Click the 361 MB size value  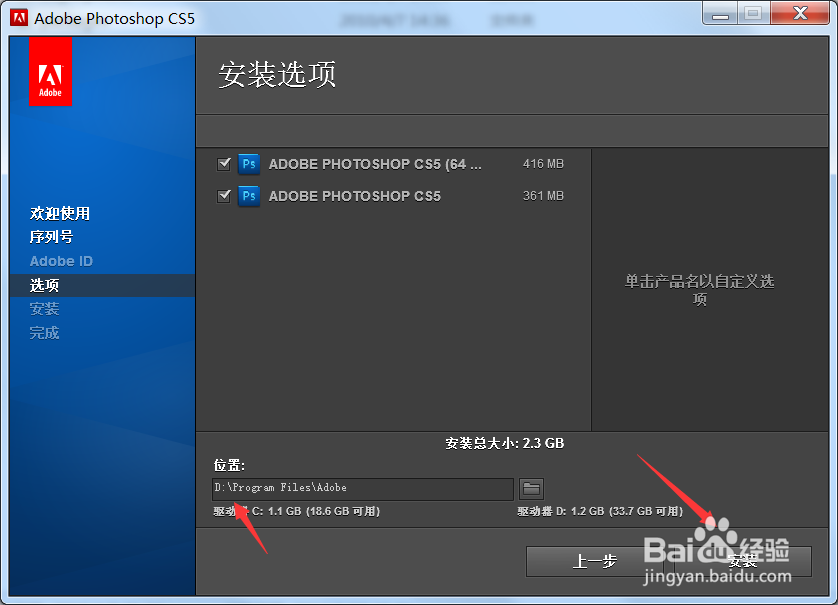point(543,196)
